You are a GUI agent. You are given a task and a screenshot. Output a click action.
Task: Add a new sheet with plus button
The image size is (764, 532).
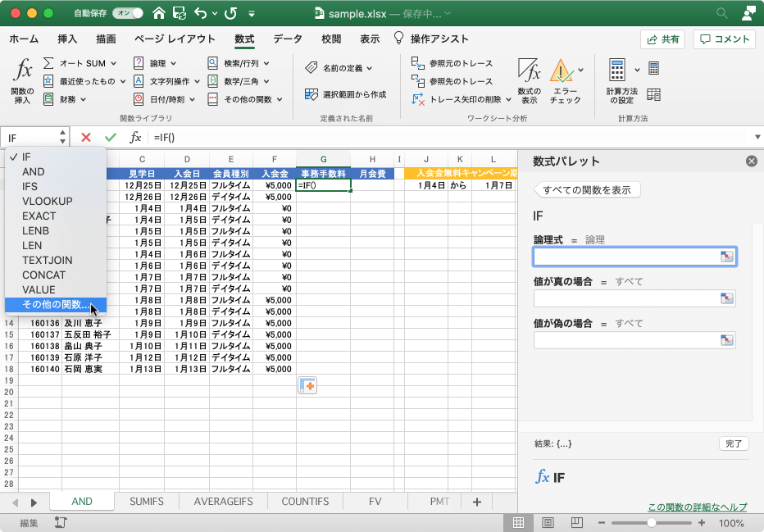pyautogui.click(x=477, y=502)
